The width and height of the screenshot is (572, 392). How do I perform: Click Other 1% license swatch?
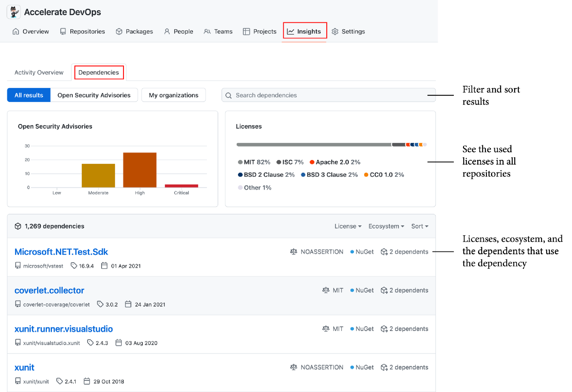240,188
